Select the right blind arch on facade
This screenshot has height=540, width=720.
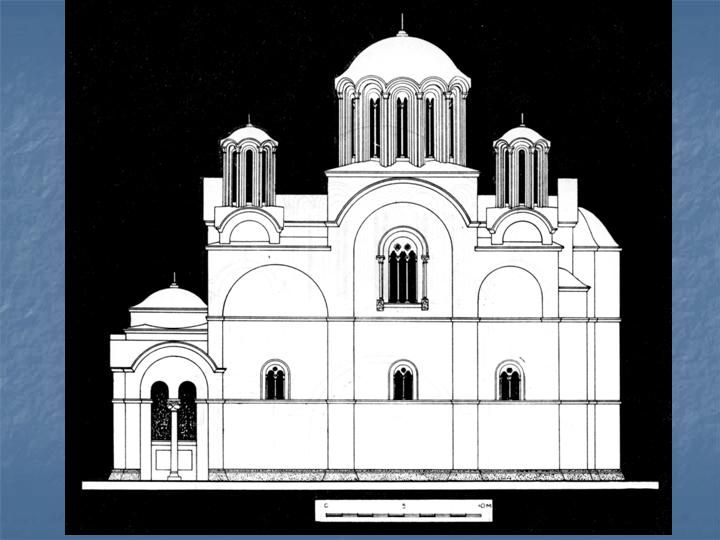[x=510, y=293]
